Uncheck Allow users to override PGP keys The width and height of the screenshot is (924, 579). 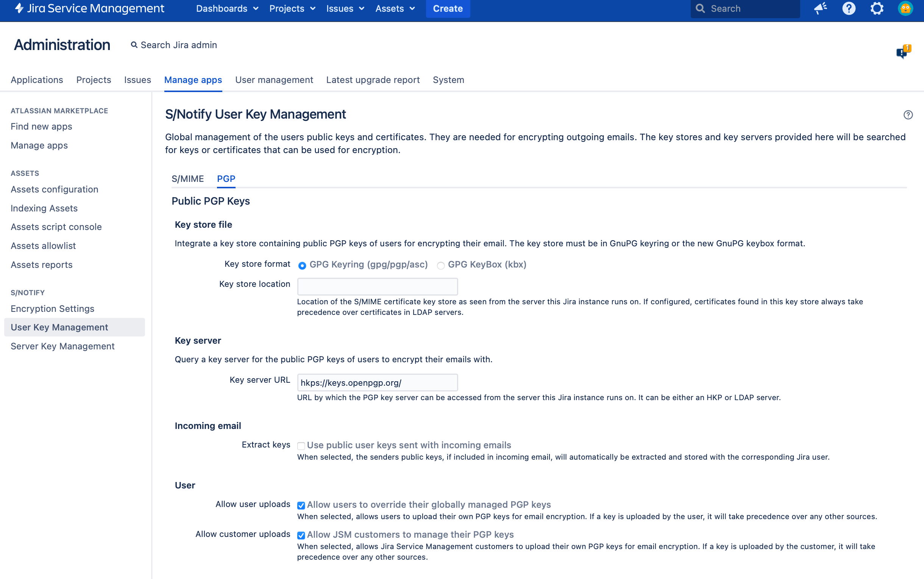(301, 505)
